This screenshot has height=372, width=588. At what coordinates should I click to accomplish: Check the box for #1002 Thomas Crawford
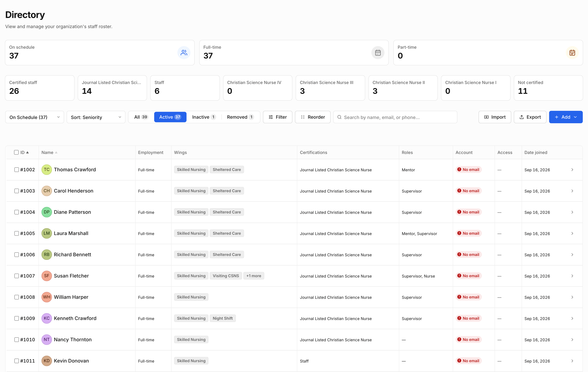click(x=17, y=170)
